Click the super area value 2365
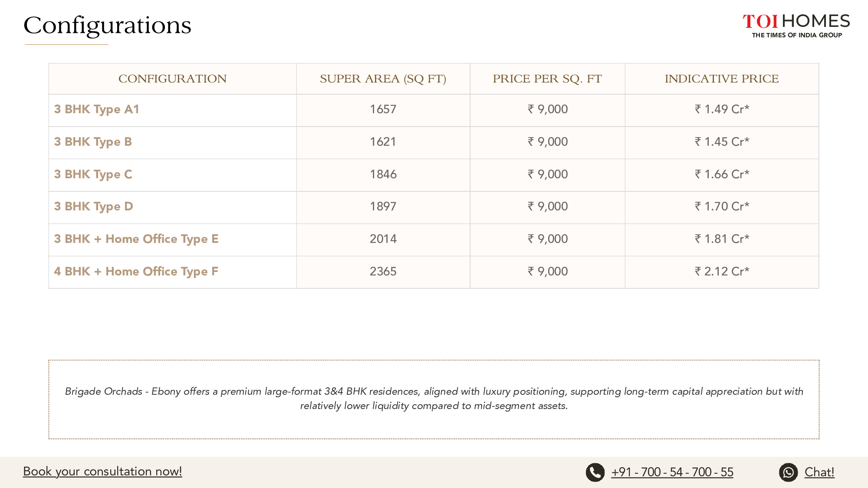Viewport: 868px width, 488px height. pos(383,272)
